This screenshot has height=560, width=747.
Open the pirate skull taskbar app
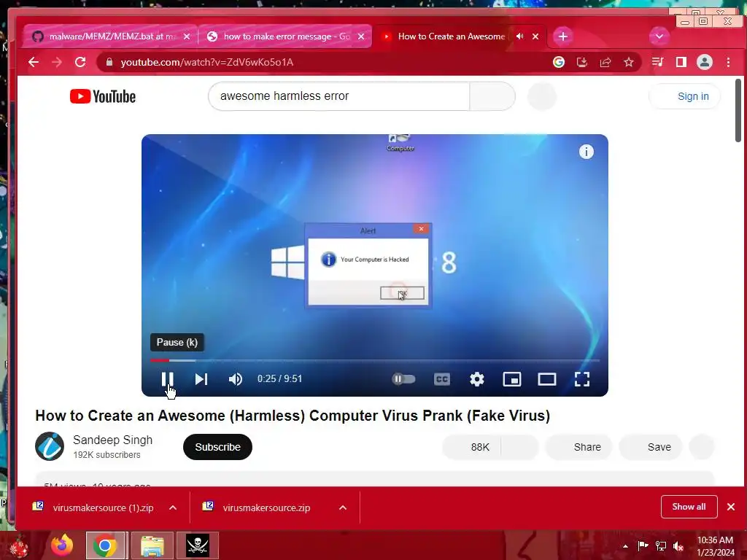pyautogui.click(x=198, y=545)
